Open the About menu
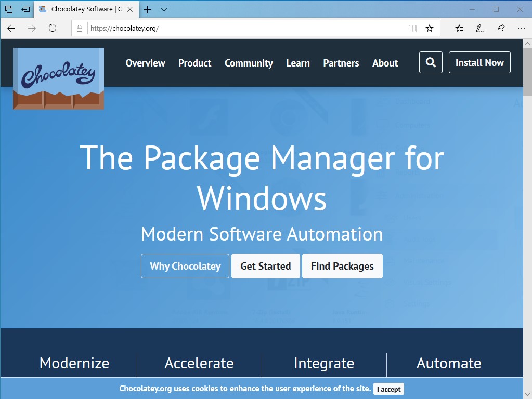 (385, 63)
